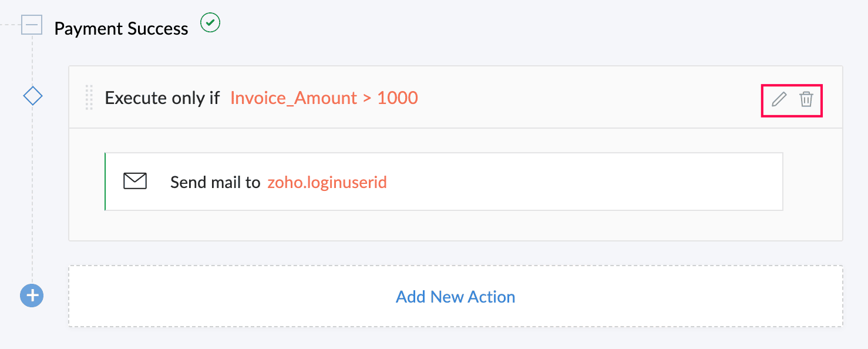Select the Payment Success heading
Screen dimensions: 868x349
(x=121, y=29)
